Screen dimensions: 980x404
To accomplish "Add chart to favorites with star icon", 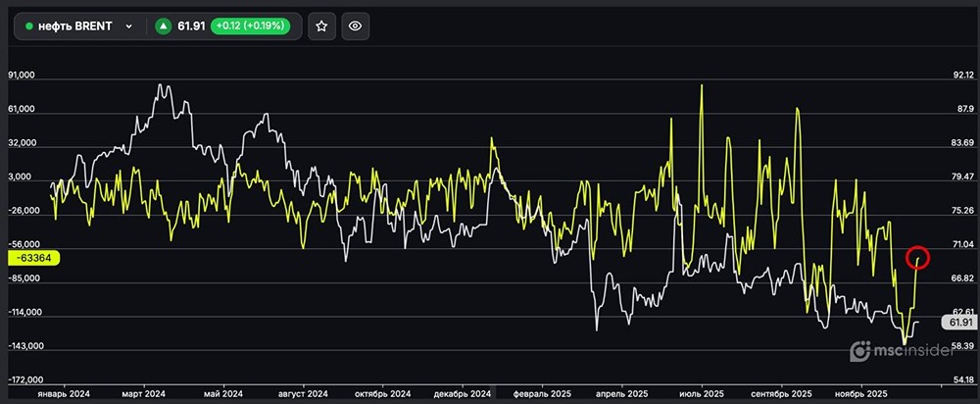I will pyautogui.click(x=321, y=26).
